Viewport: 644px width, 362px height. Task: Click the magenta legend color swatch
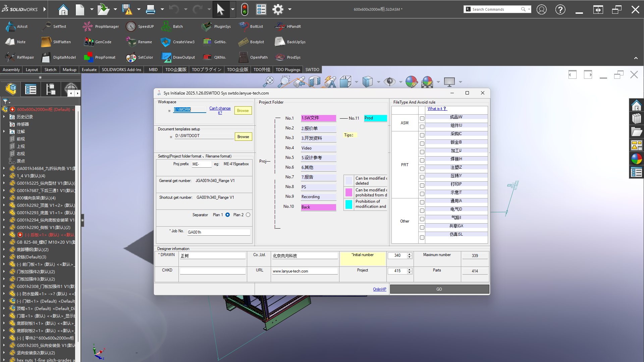pyautogui.click(x=349, y=192)
